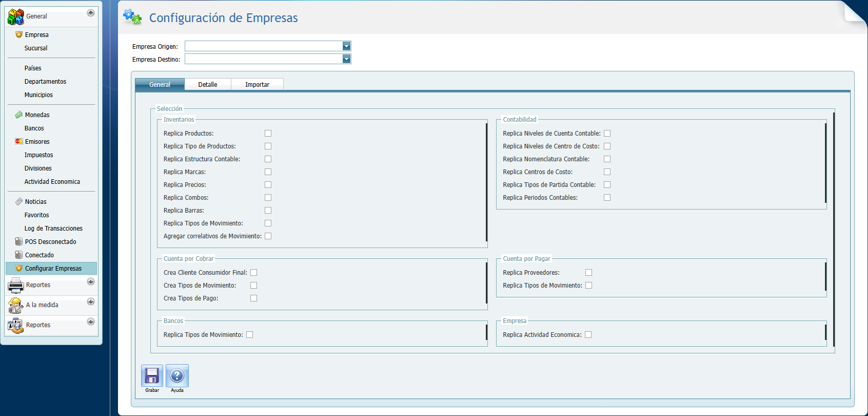Viewport: 868px width, 416px height.
Task: Click the A la medida worker icon
Action: click(16, 305)
